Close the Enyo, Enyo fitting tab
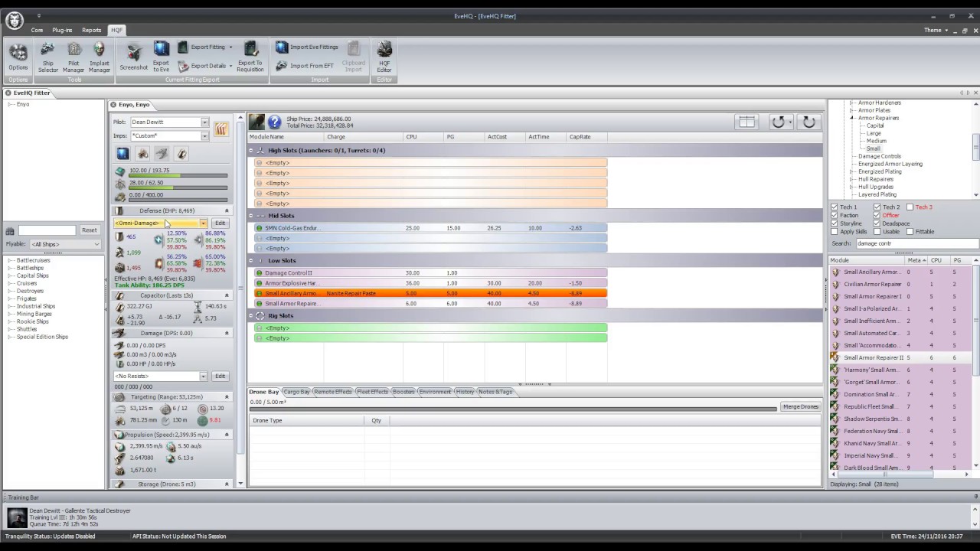The width and height of the screenshot is (980, 551). 113,105
